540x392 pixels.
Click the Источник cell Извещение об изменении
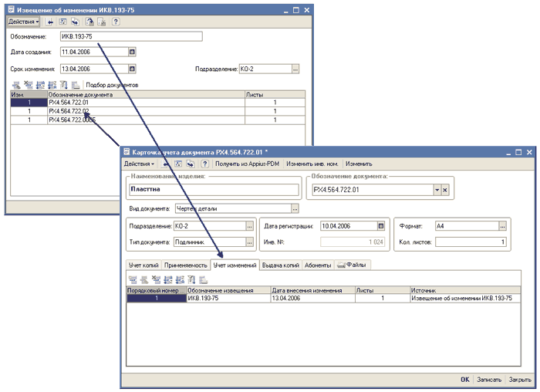[x=465, y=299]
